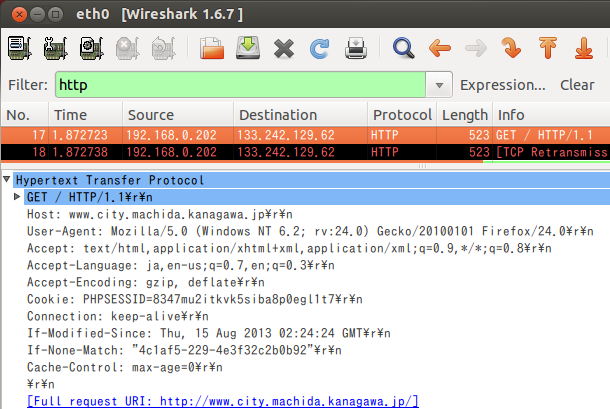Select the Accept-Encoding: gzip, deflate line

coord(145,282)
